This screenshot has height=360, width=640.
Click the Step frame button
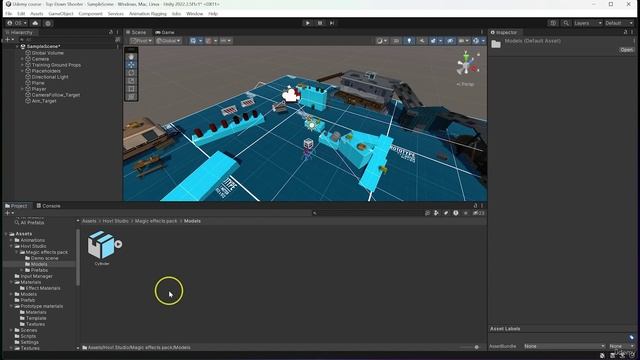pyautogui.click(x=332, y=23)
